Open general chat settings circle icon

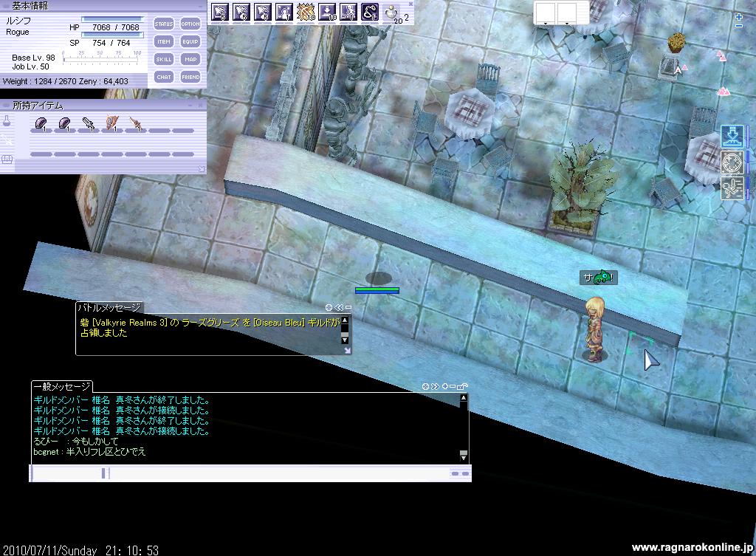[x=425, y=386]
